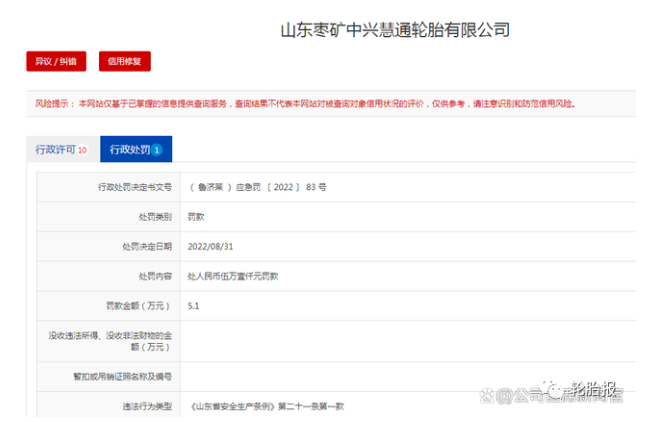Click the text 处人民币伍万壹仟元罚款
The height and width of the screenshot is (422, 667).
tap(233, 277)
